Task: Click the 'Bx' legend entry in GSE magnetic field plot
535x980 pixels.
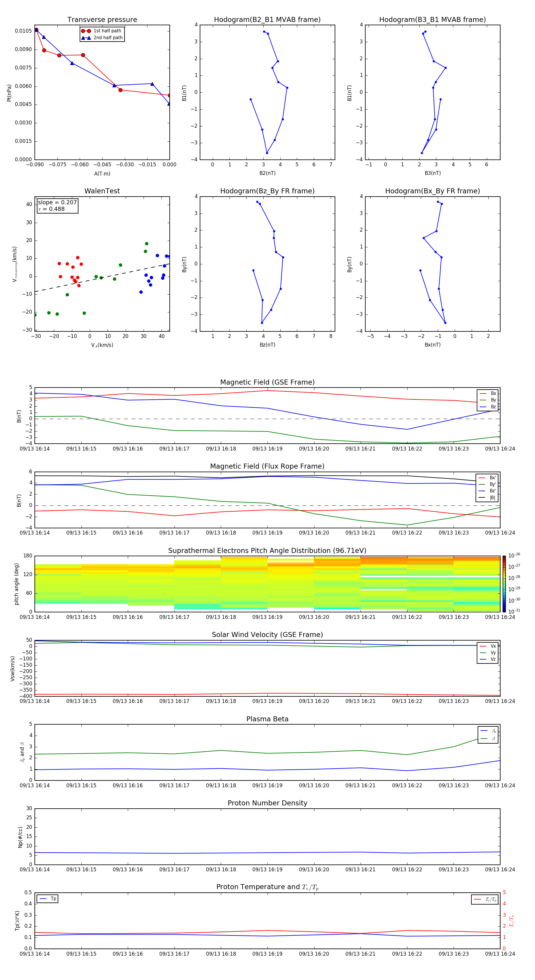Action: 488,393
